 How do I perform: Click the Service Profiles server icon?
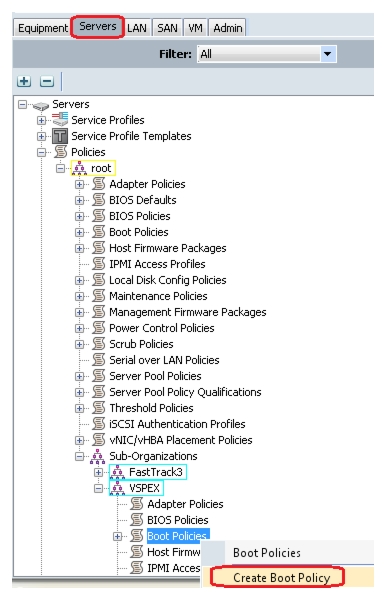(x=60, y=120)
